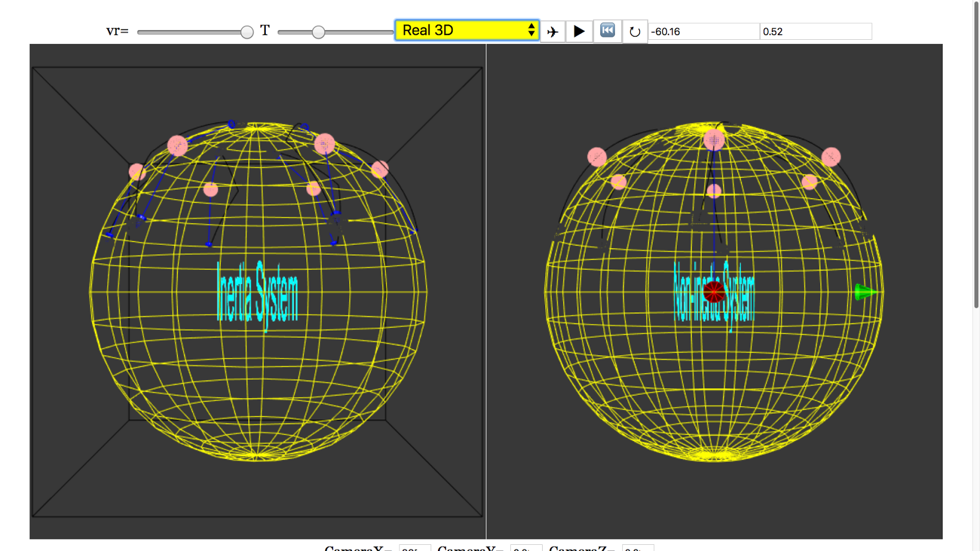
Task: Click the field showing -60.16
Action: 704,31
